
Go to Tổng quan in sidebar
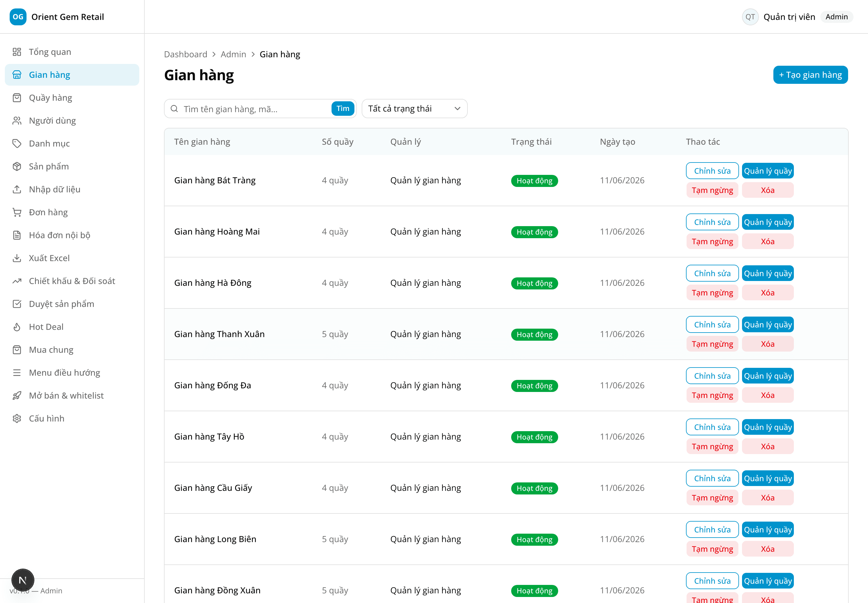click(72, 52)
